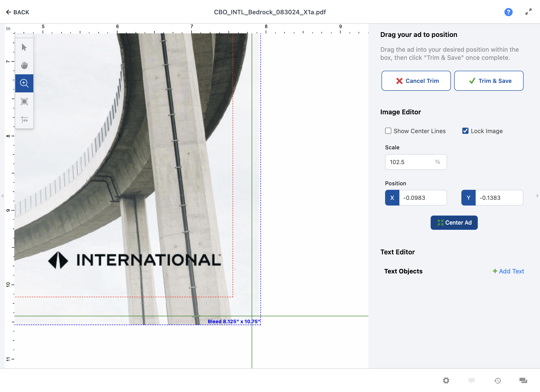The height and width of the screenshot is (392, 540).
Task: Select the hand pan tool
Action: coord(24,65)
